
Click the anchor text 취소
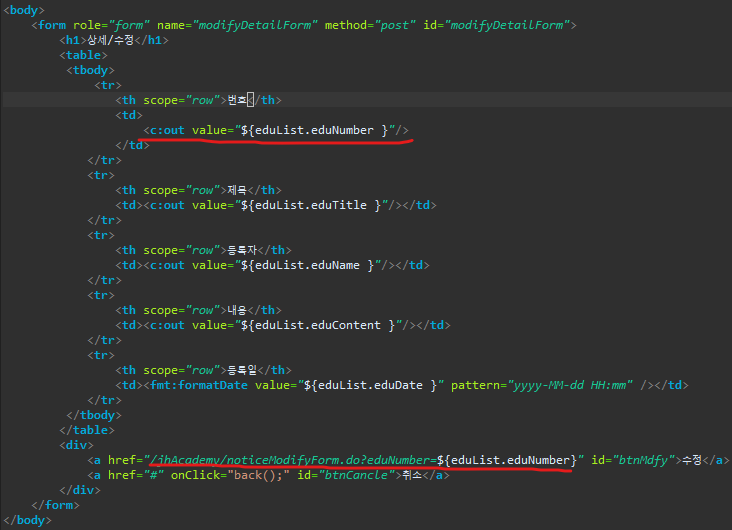(412, 475)
